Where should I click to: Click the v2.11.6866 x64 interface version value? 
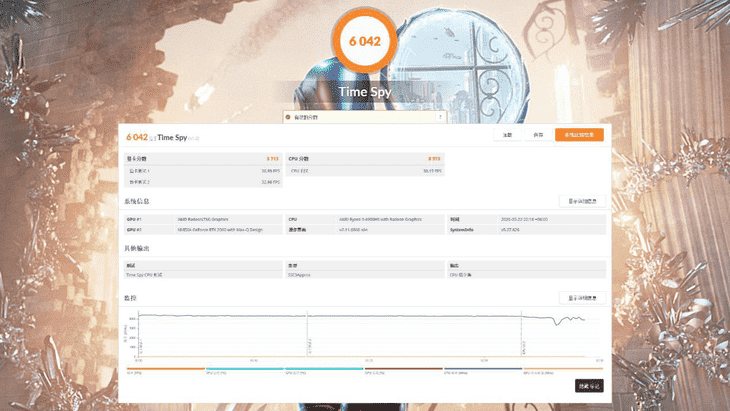[x=353, y=229]
